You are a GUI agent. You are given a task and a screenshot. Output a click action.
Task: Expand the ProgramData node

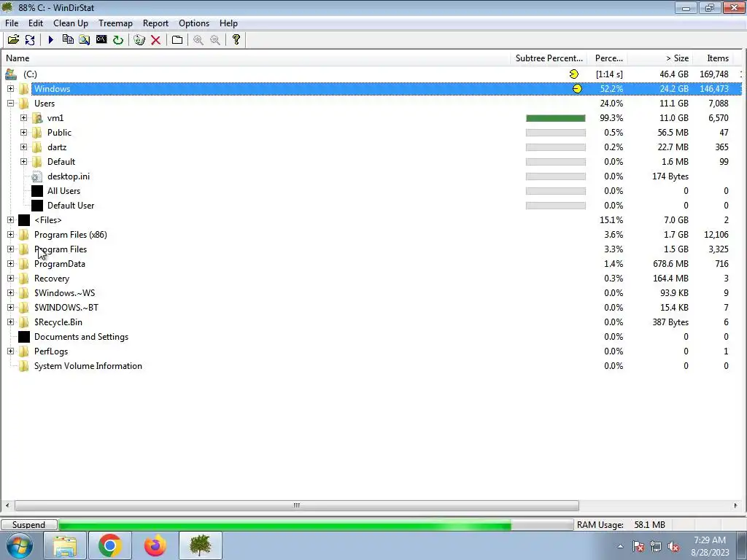[10, 264]
